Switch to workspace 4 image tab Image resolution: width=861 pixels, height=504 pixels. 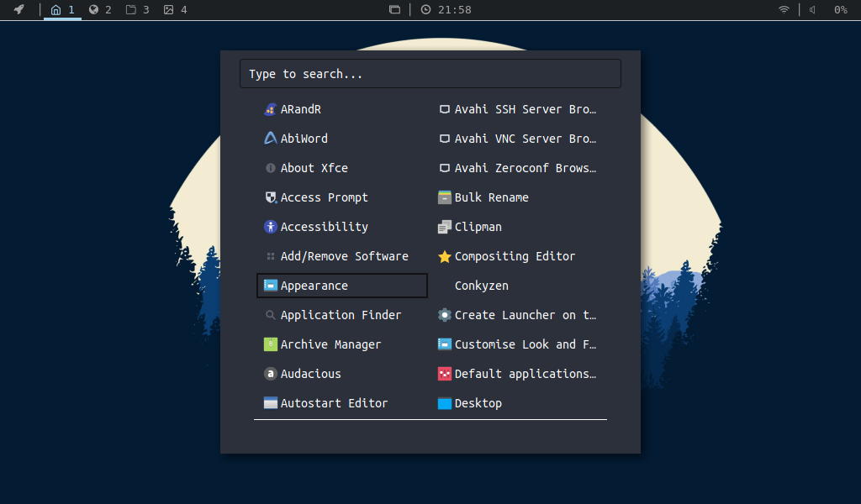[175, 10]
